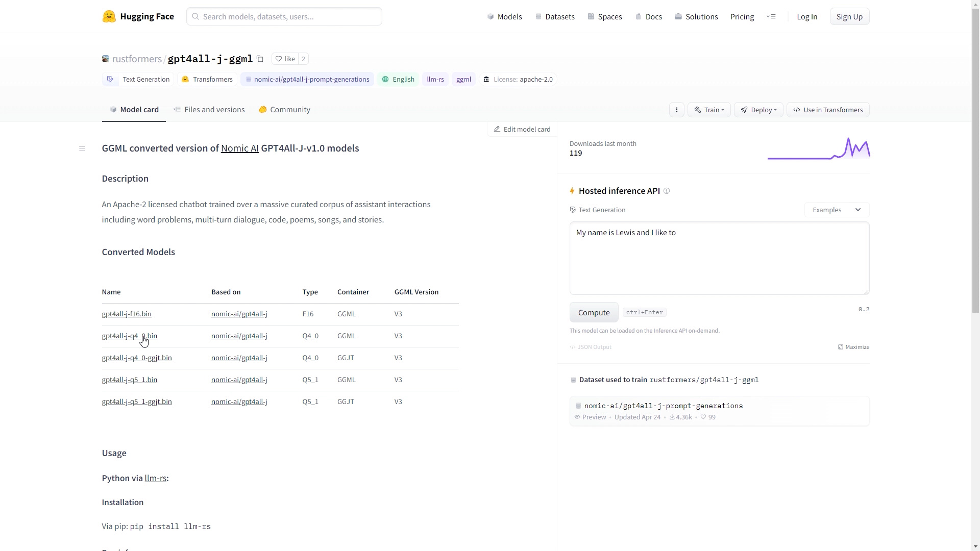The width and height of the screenshot is (980, 551).
Task: Open the Examples dropdown
Action: [837, 210]
